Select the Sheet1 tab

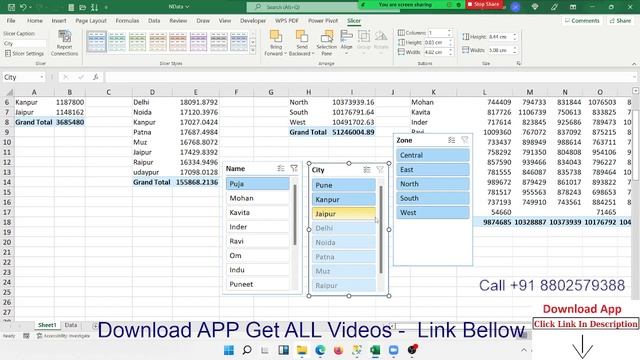coord(47,325)
